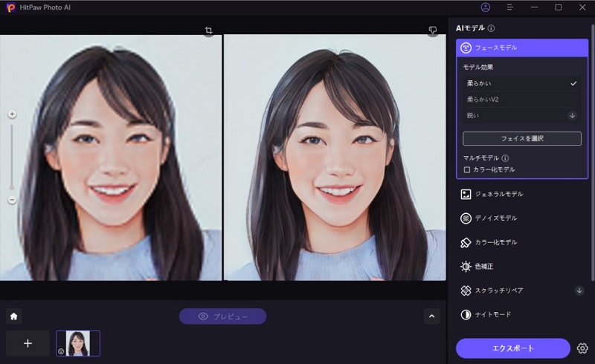Click the vertical zoom slider track
The image size is (595, 364).
(x=12, y=156)
